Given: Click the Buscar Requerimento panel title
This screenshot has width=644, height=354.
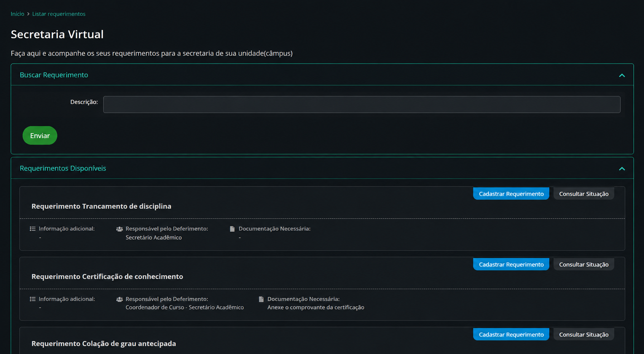Looking at the screenshot, I should click(54, 75).
